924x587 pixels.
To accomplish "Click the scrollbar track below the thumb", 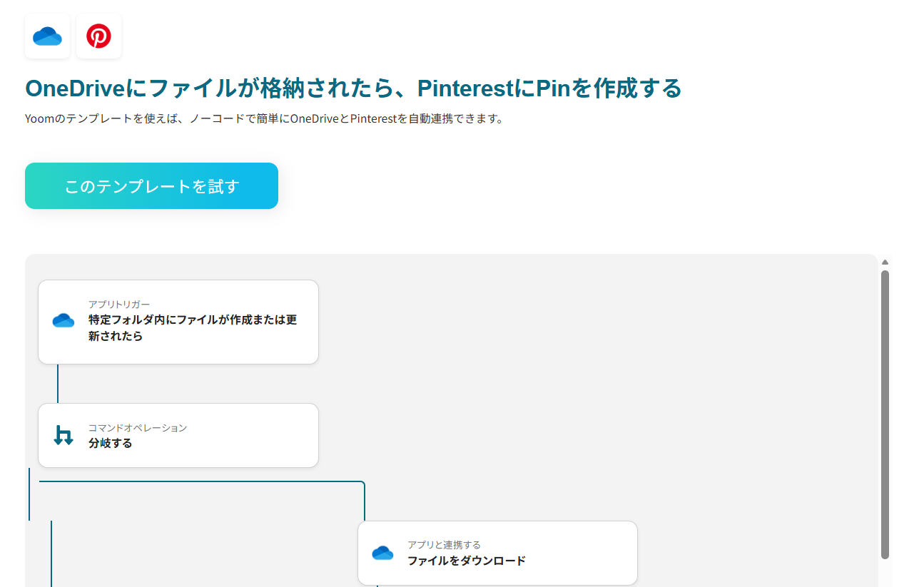I will click(x=885, y=573).
